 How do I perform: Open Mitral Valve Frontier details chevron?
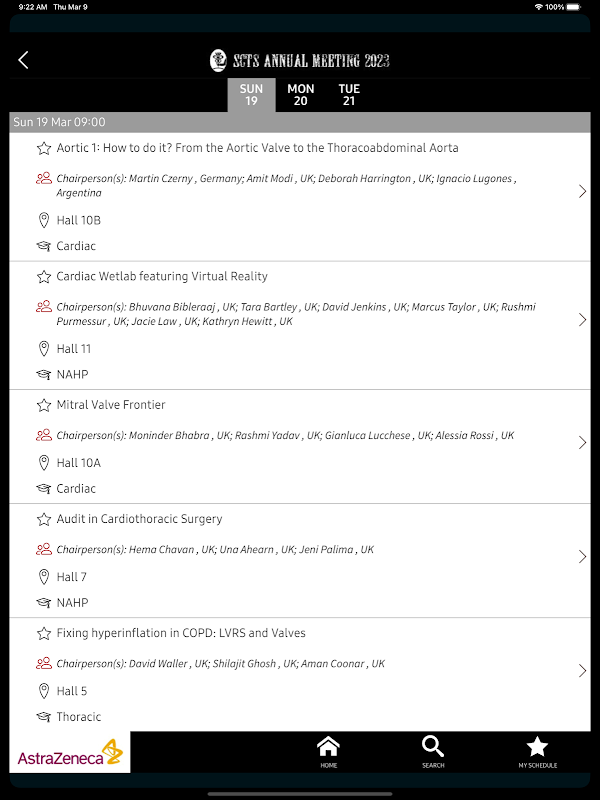click(x=583, y=442)
